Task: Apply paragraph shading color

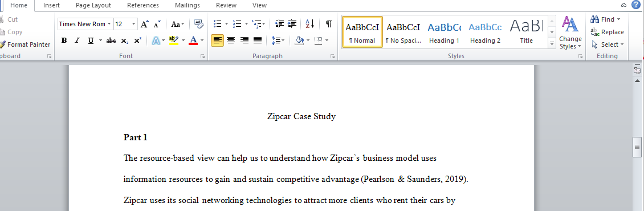Action: pyautogui.click(x=299, y=40)
